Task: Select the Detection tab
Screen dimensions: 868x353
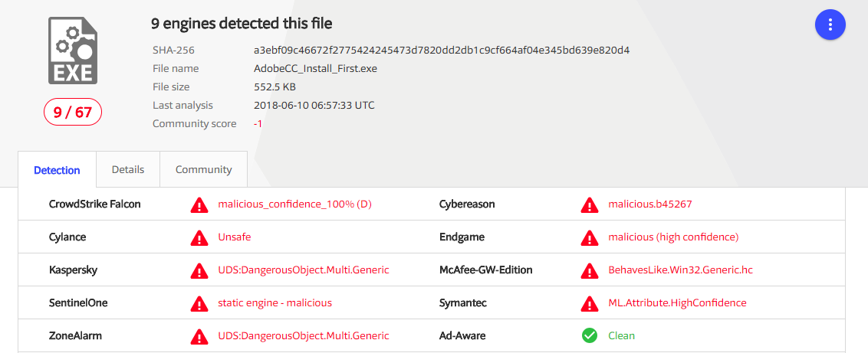Action: click(x=57, y=170)
